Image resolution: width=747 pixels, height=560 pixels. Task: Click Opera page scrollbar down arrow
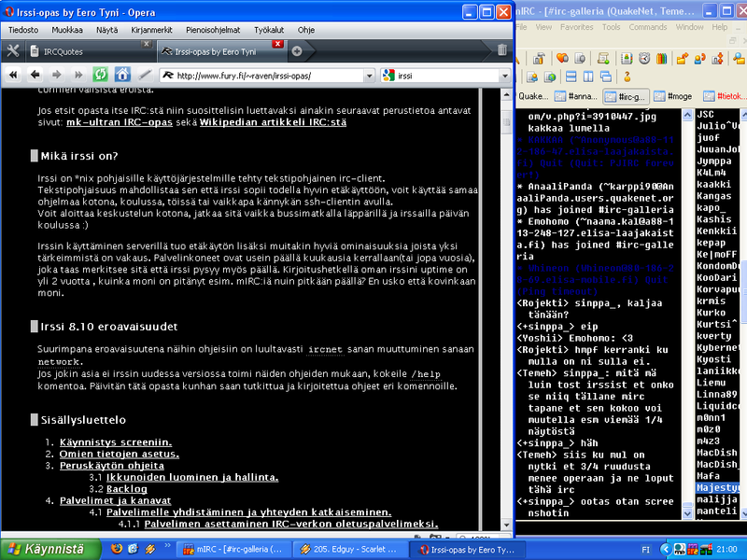click(506, 525)
